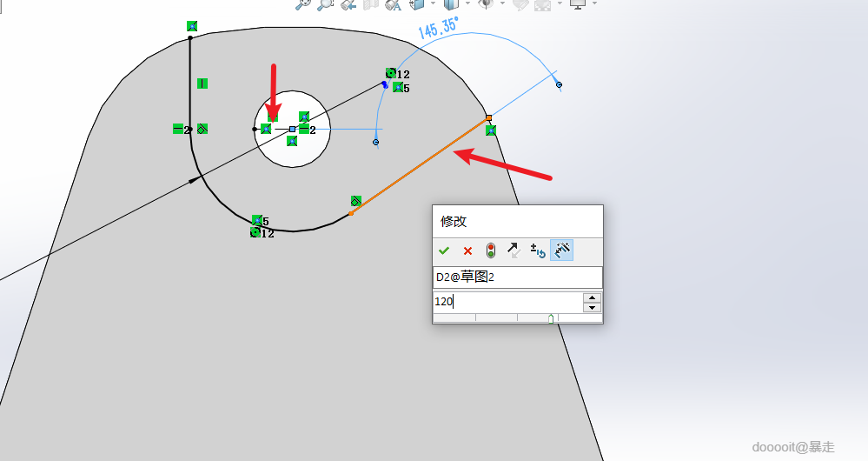Toggle the mark dimension for drawing icon
The width and height of the screenshot is (868, 461).
(x=562, y=251)
